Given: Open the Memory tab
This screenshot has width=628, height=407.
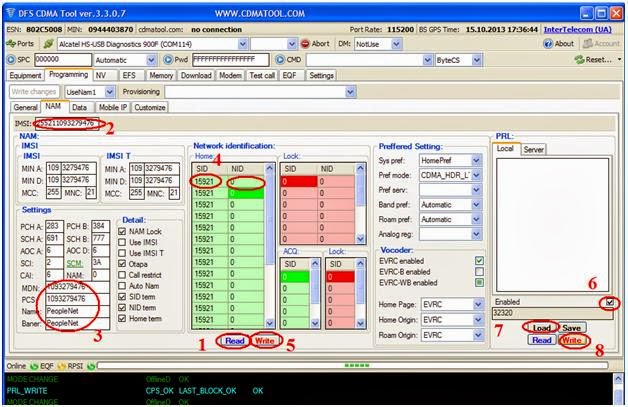Looking at the screenshot, I should pos(161,75).
